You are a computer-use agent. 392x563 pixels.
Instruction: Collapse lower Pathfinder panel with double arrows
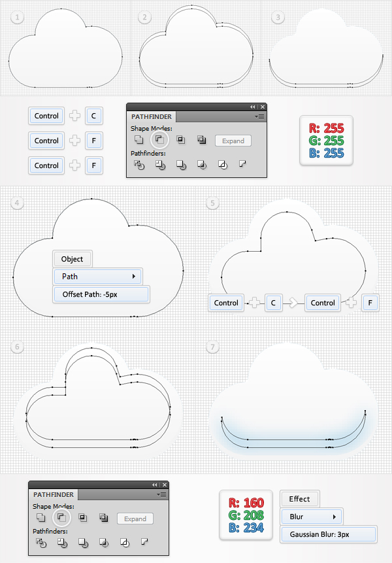click(x=155, y=485)
